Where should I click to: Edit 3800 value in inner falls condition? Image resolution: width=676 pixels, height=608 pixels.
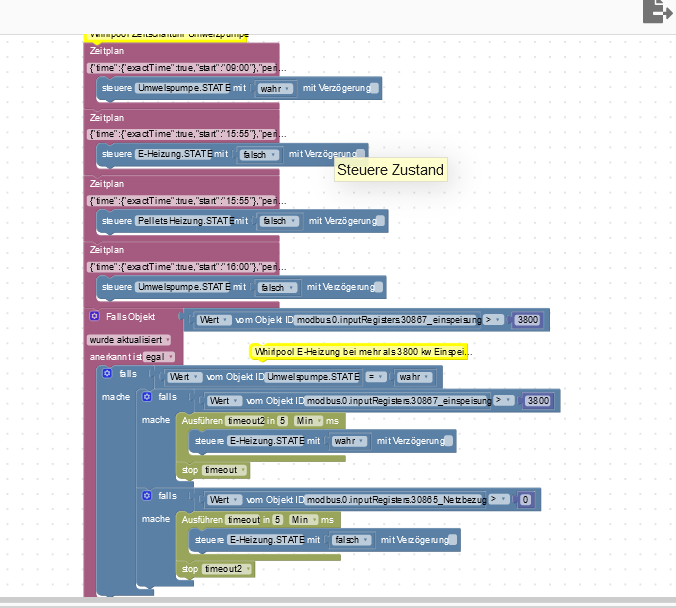point(538,401)
